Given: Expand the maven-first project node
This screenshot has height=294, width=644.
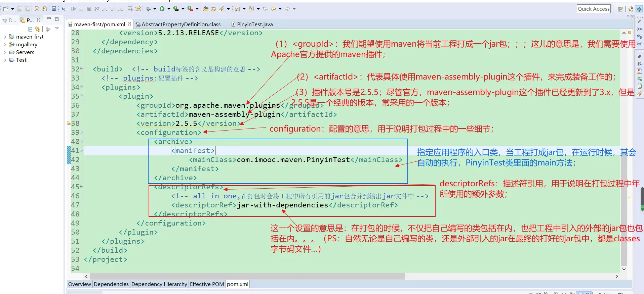Looking at the screenshot, I should (5, 37).
